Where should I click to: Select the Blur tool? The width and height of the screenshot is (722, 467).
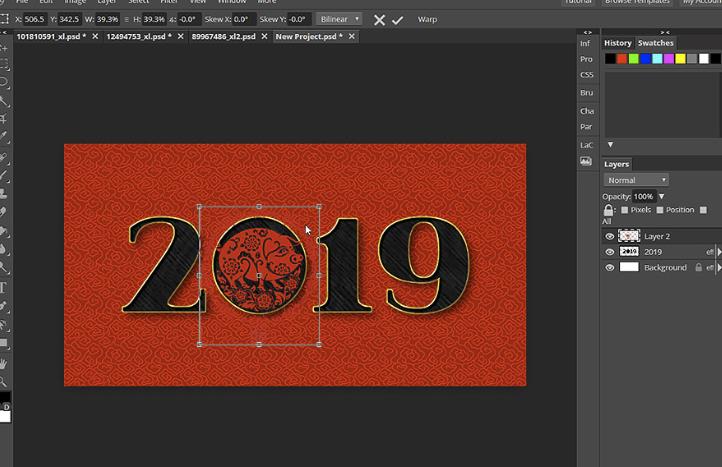coord(4,249)
